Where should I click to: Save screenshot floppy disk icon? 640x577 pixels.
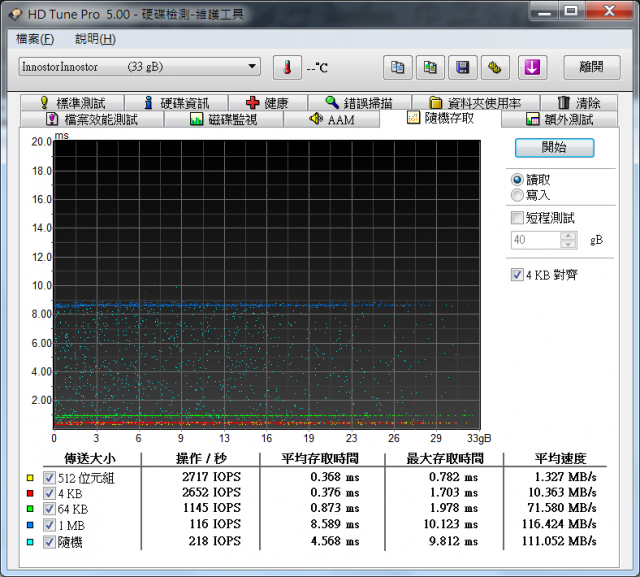point(463,67)
